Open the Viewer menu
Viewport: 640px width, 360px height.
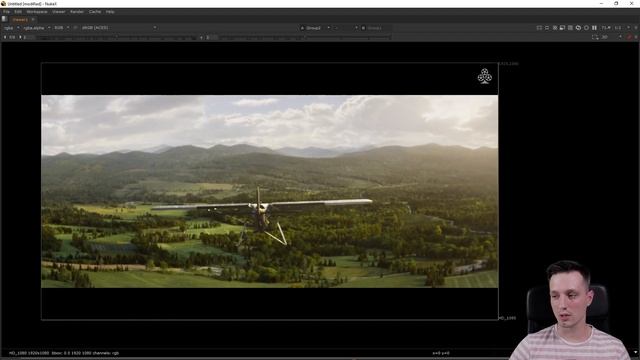58,12
